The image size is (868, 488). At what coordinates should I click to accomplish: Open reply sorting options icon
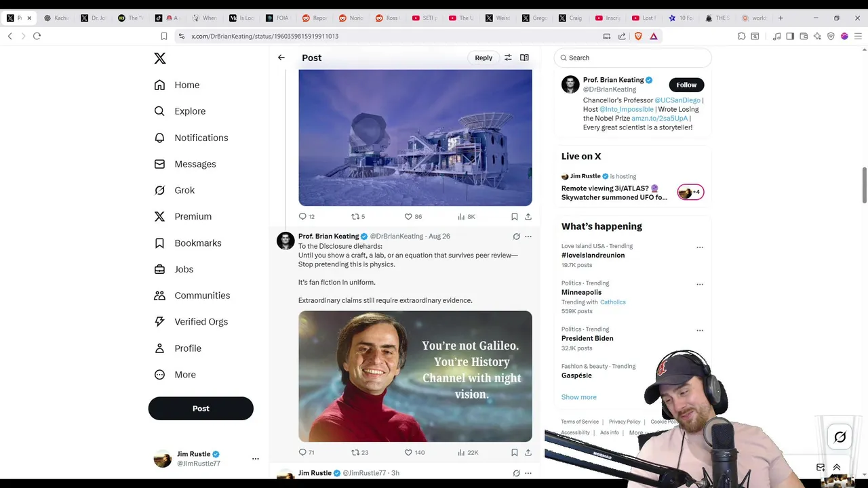(x=508, y=58)
